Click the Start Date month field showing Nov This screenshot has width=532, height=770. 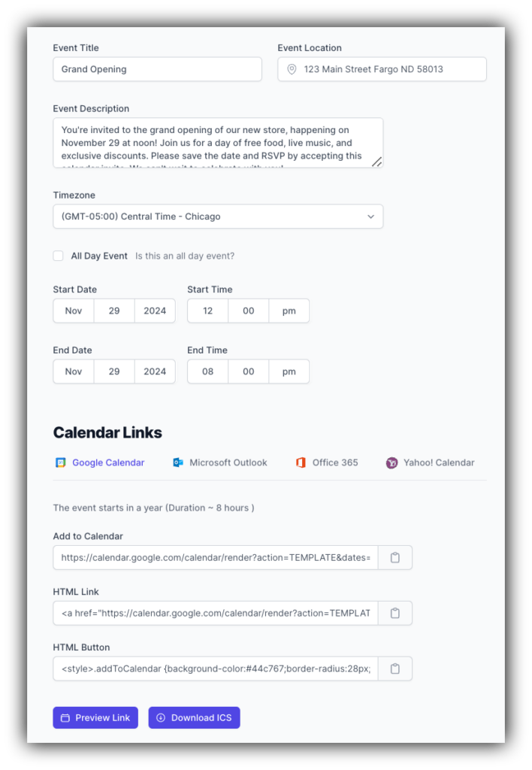point(73,311)
